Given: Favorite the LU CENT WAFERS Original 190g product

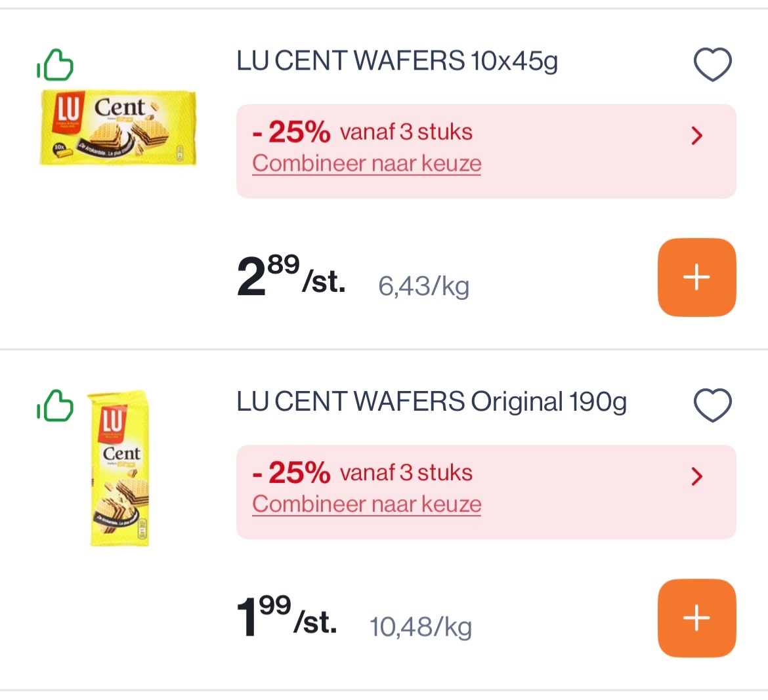Looking at the screenshot, I should click(712, 403).
